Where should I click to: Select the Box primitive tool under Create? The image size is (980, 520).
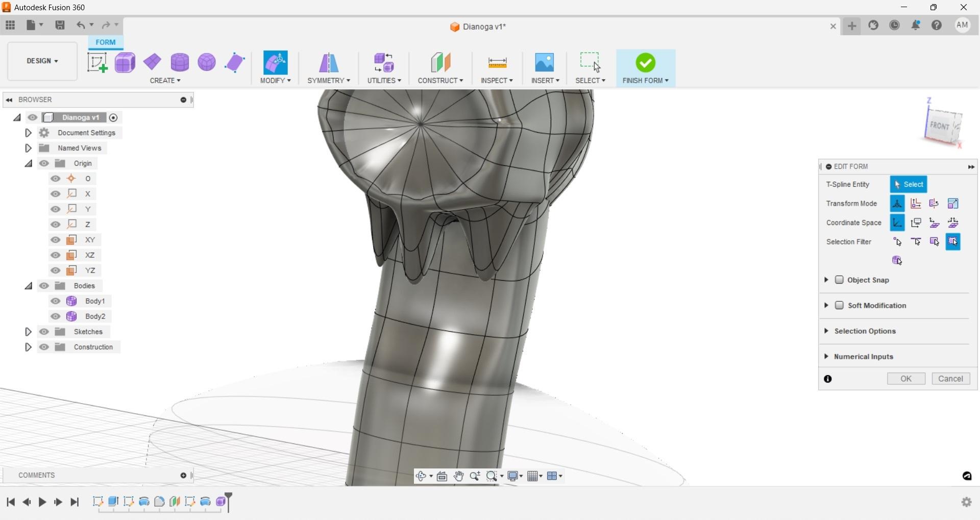[125, 62]
